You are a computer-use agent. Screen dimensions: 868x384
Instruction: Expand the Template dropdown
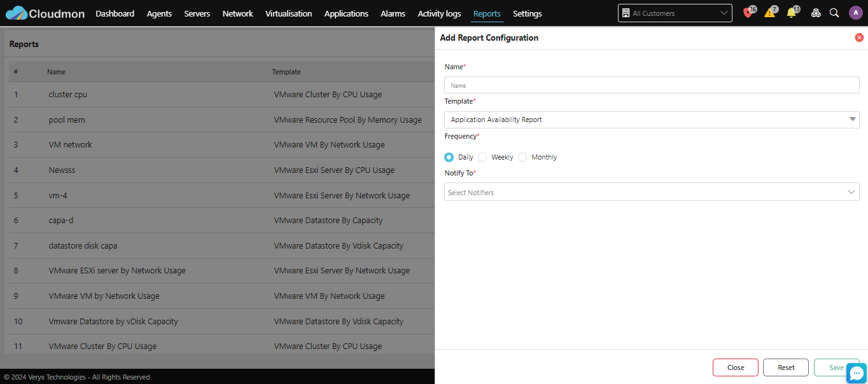(652, 120)
